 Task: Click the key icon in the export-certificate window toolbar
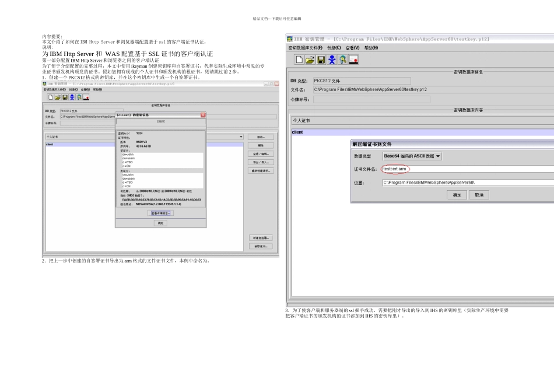coord(343,60)
